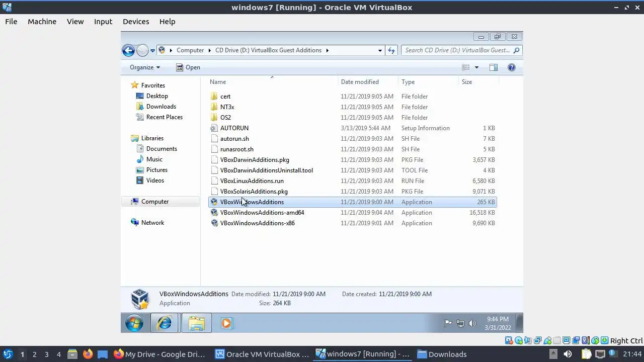Click host network tray icon
Screen dimensions: 644x362
(600, 354)
